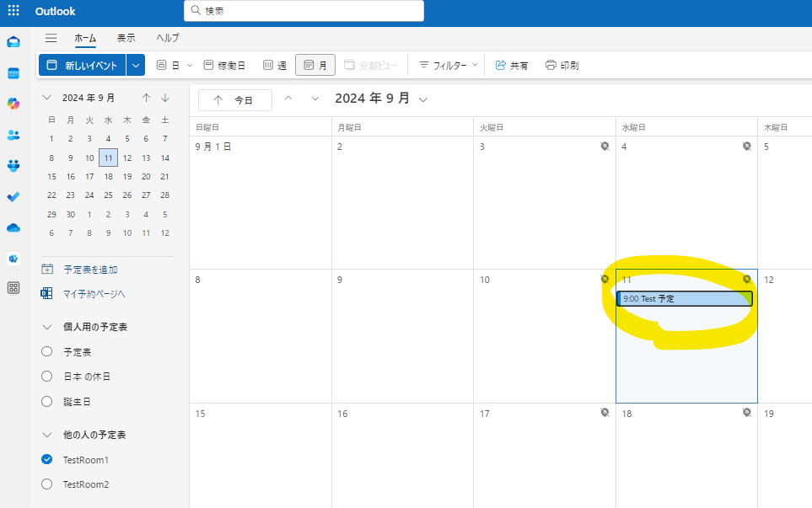Select the September 16 cell in main calendar
The image size is (812, 508).
402,455
